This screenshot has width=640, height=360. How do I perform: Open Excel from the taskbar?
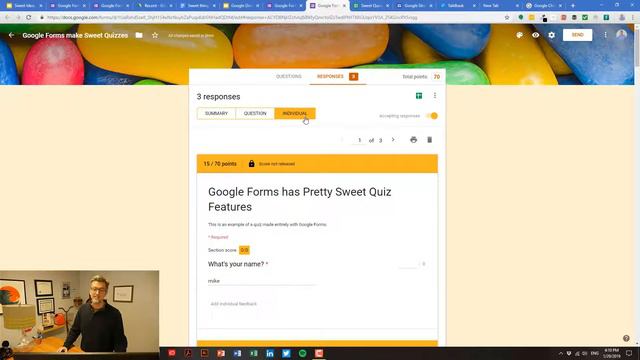pyautogui.click(x=253, y=353)
